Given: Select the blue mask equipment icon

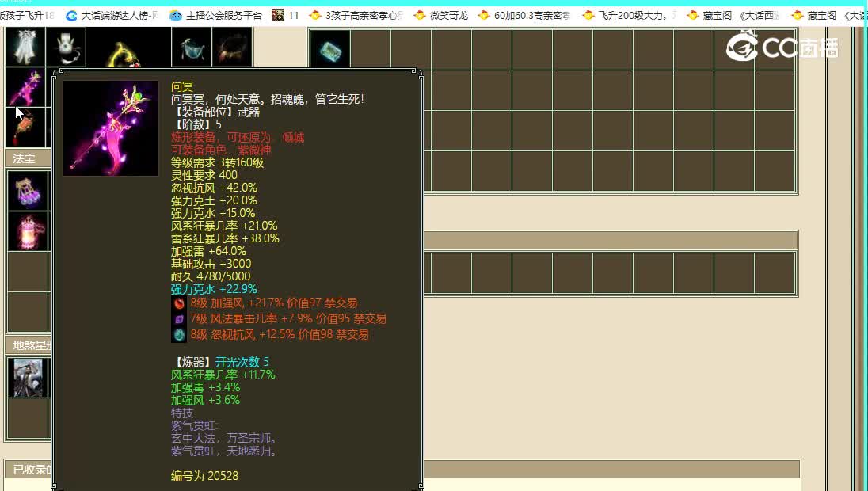Looking at the screenshot, I should point(192,47).
